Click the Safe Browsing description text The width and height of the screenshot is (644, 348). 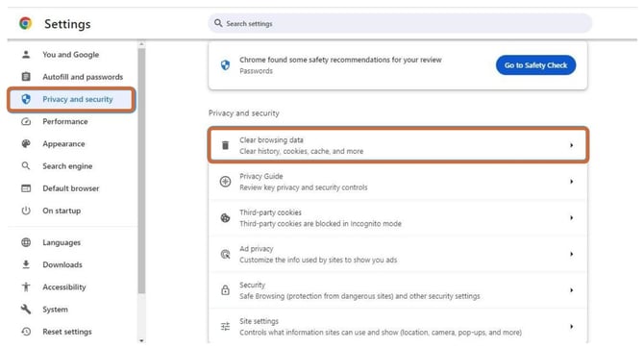359,296
